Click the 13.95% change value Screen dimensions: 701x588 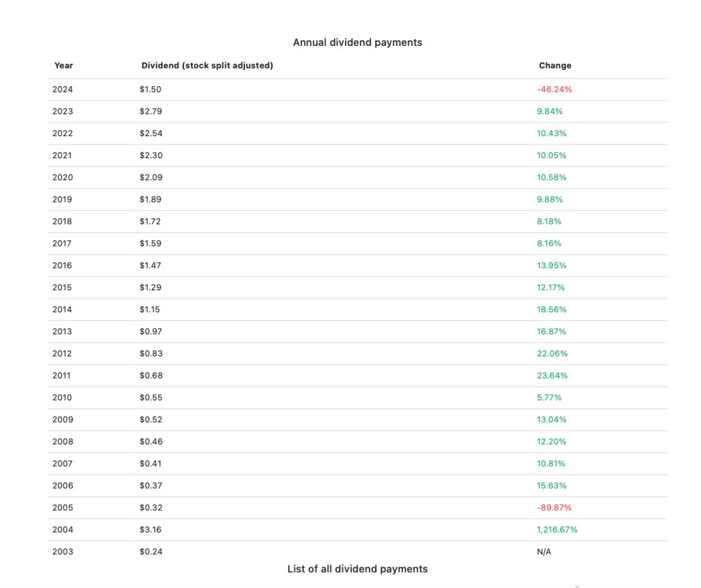tap(552, 266)
